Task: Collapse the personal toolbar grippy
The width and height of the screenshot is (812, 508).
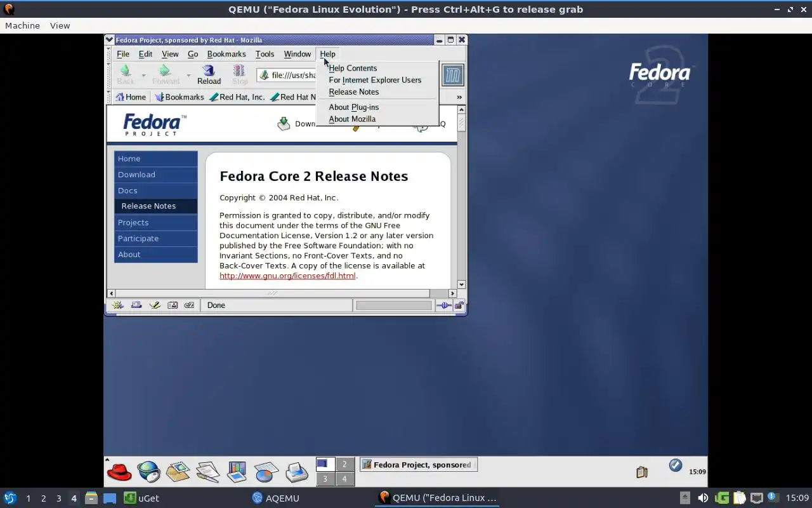Action: 108,97
